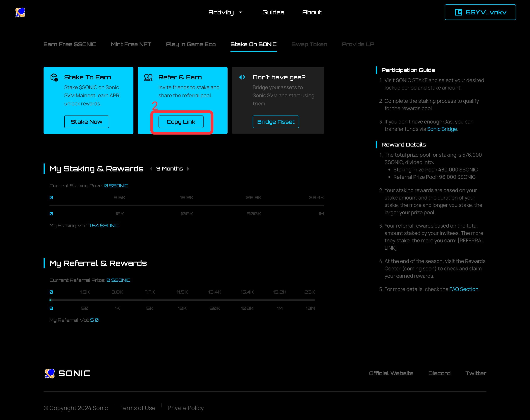Click the Reward Details heading
This screenshot has width=530, height=420.
point(404,144)
